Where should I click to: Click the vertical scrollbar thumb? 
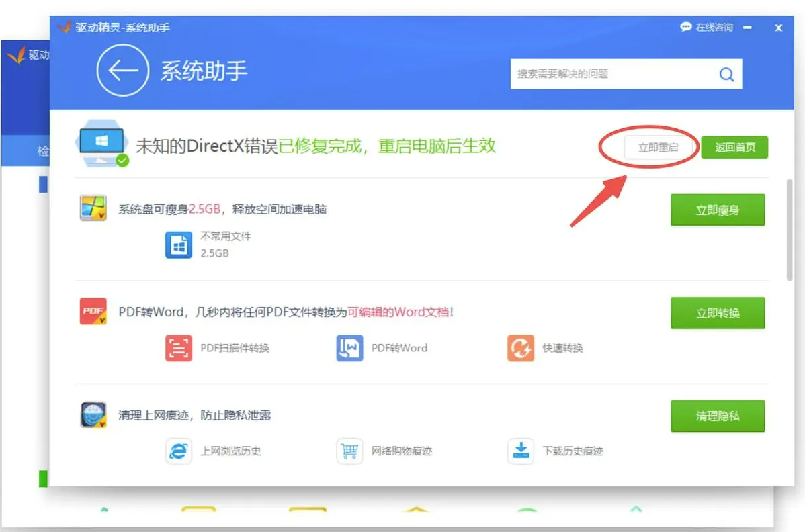point(790,230)
